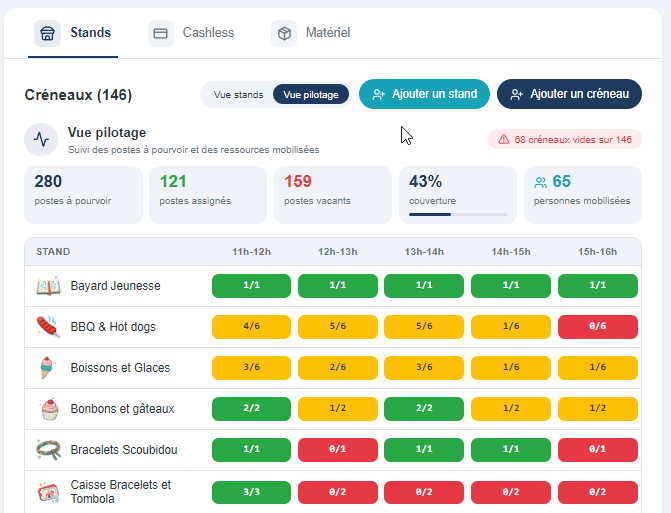The width and height of the screenshot is (671, 513).
Task: Click the Ajouter un créneau button
Action: (569, 94)
